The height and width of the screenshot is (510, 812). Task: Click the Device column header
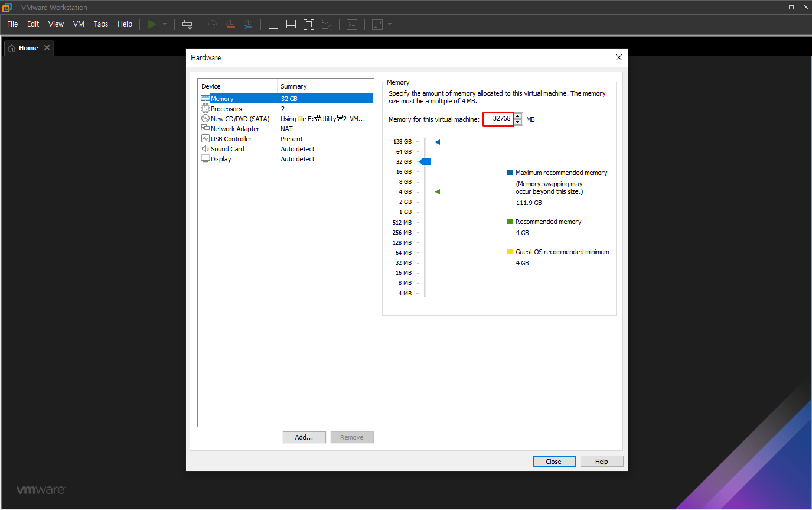point(237,86)
